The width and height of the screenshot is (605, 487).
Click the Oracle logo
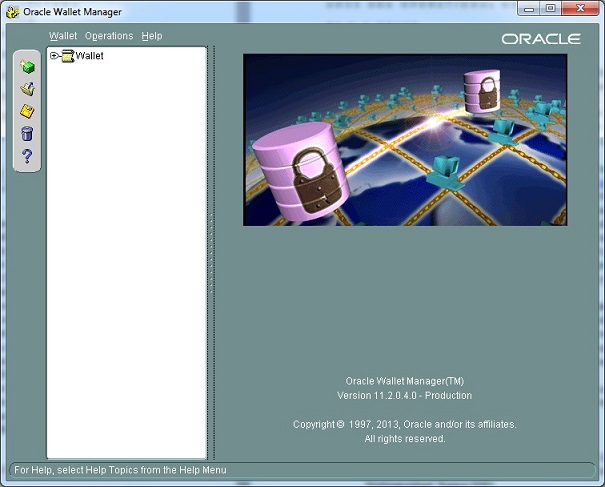(541, 39)
